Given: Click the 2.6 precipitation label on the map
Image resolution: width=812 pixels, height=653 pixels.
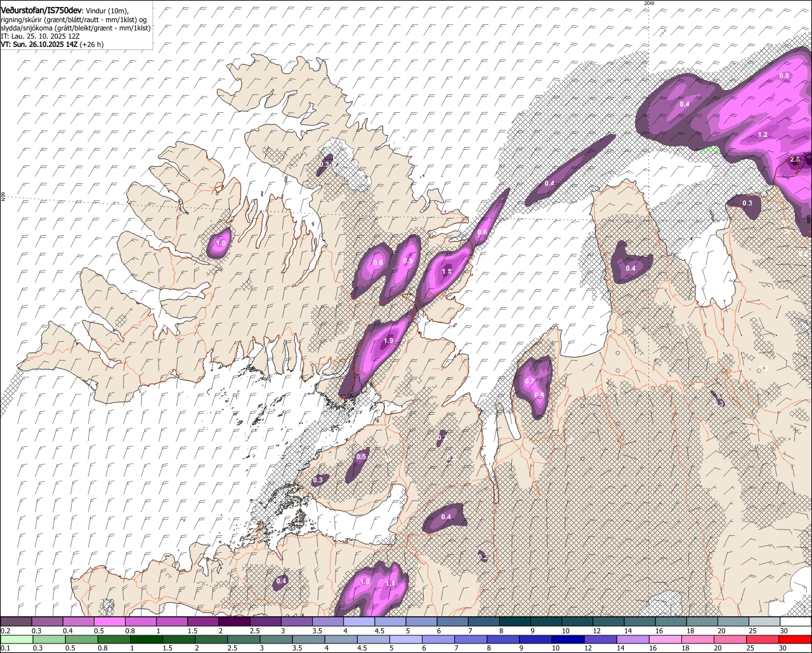Looking at the screenshot, I should point(795,160).
